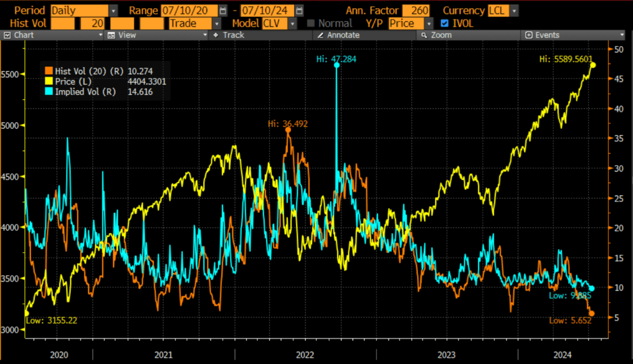Click the Chart panel icon
The height and width of the screenshot is (364, 633).
click(x=6, y=35)
